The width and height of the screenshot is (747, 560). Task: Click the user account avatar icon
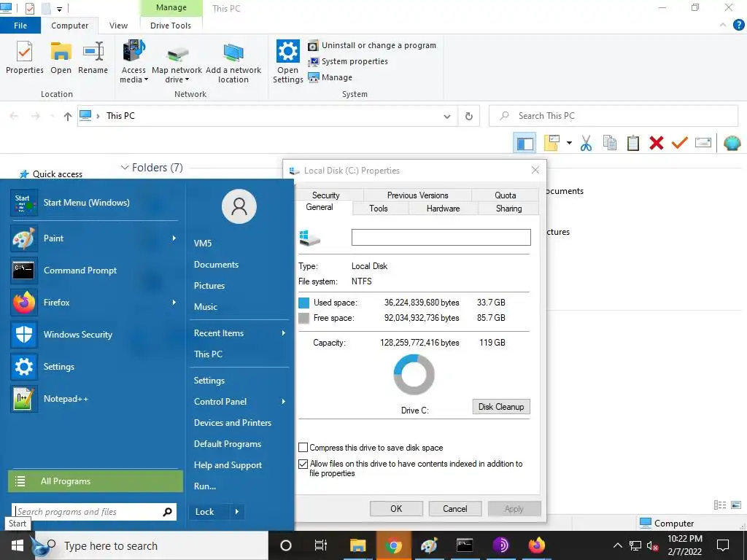click(239, 206)
